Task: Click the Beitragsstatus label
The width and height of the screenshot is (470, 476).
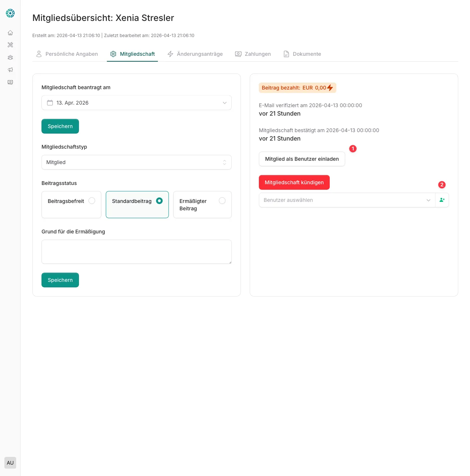Action: tap(59, 183)
